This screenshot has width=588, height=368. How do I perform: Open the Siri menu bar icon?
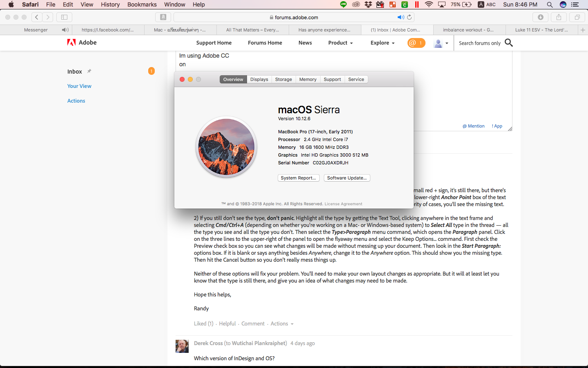(563, 4)
